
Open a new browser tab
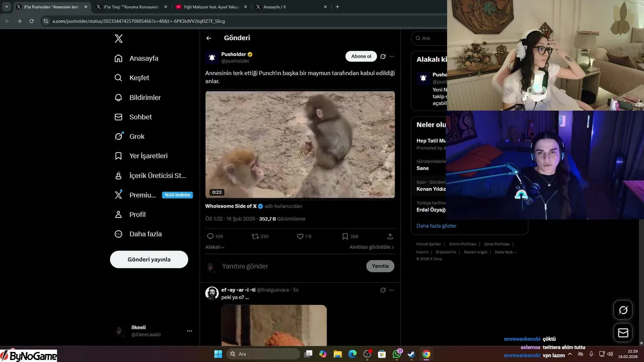coord(337,7)
